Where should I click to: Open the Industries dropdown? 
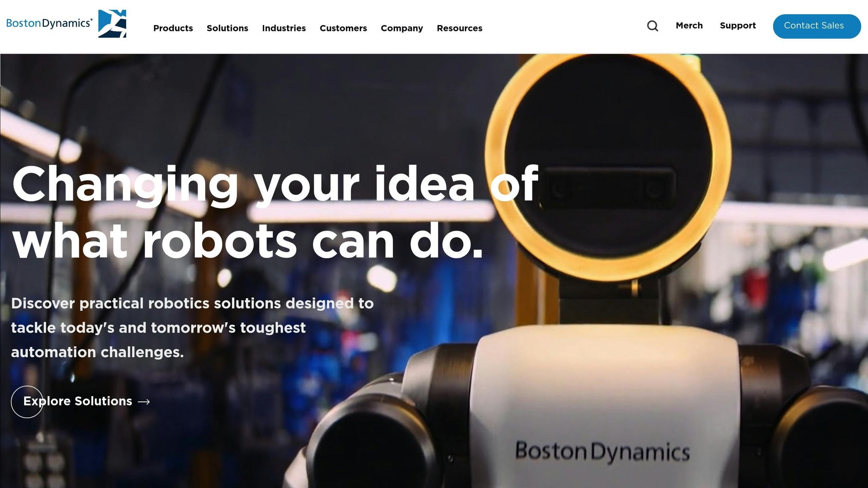[x=284, y=28]
